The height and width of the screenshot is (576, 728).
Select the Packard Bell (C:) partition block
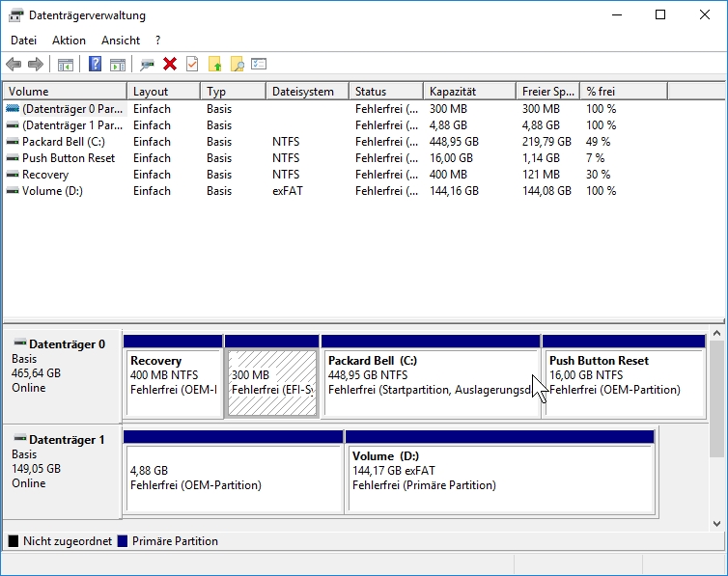coord(430,383)
